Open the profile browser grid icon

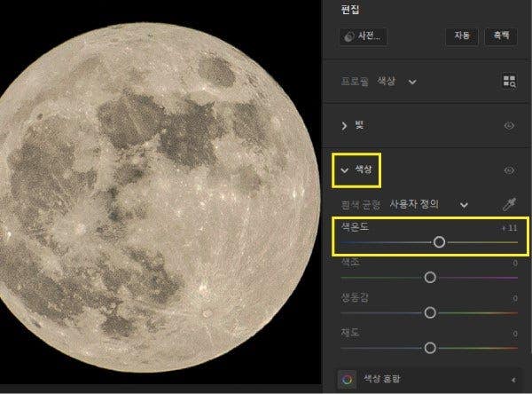click(509, 81)
